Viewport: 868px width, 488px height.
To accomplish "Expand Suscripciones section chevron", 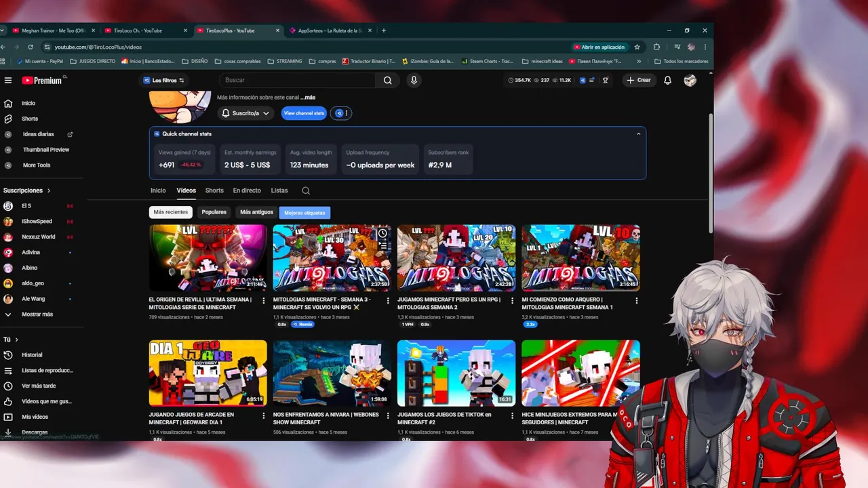I will [x=49, y=190].
